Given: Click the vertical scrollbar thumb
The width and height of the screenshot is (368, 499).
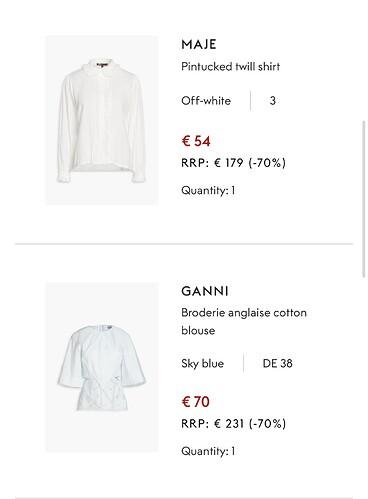Looking at the screenshot, I should coord(364,199).
